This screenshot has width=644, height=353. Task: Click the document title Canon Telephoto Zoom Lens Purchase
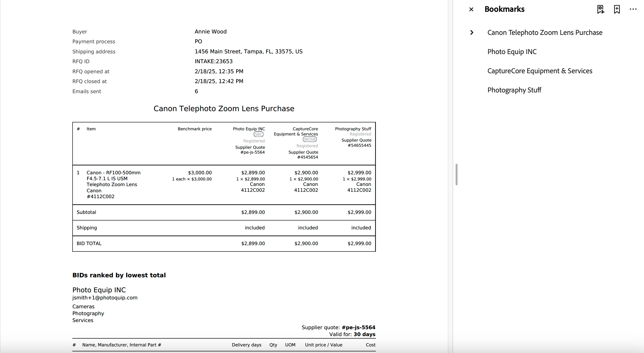[x=224, y=108]
